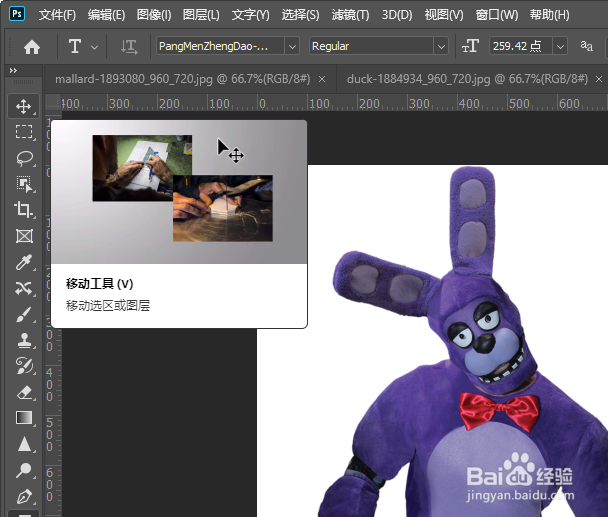This screenshot has height=517, width=608.
Task: Open the font family dropdown arrow
Action: 292,47
